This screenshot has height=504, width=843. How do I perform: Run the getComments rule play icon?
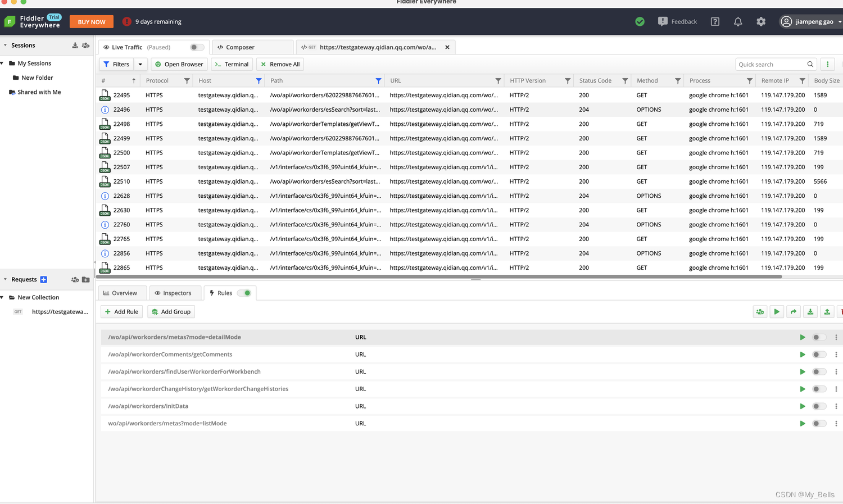[x=803, y=355]
